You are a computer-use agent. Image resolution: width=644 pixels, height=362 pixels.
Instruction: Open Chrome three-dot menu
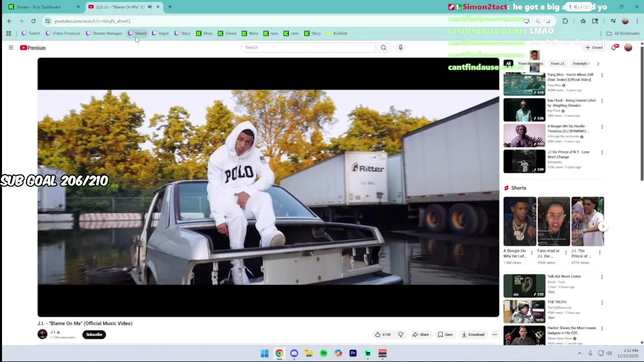pos(637,21)
